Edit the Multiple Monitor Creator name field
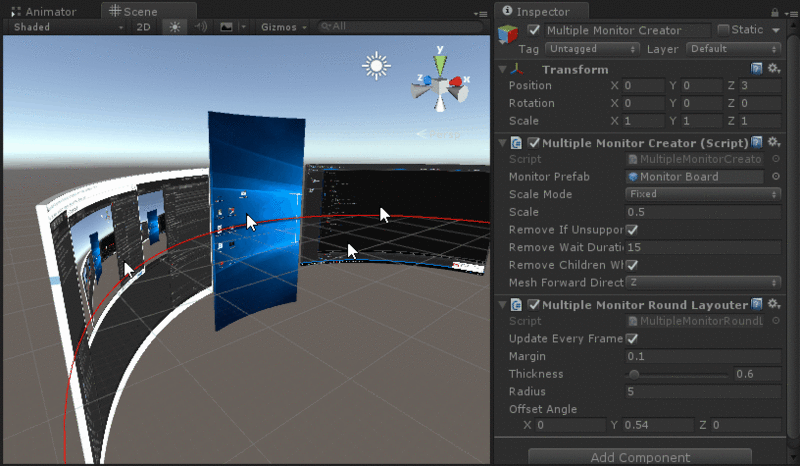This screenshot has height=466, width=800. pos(627,31)
